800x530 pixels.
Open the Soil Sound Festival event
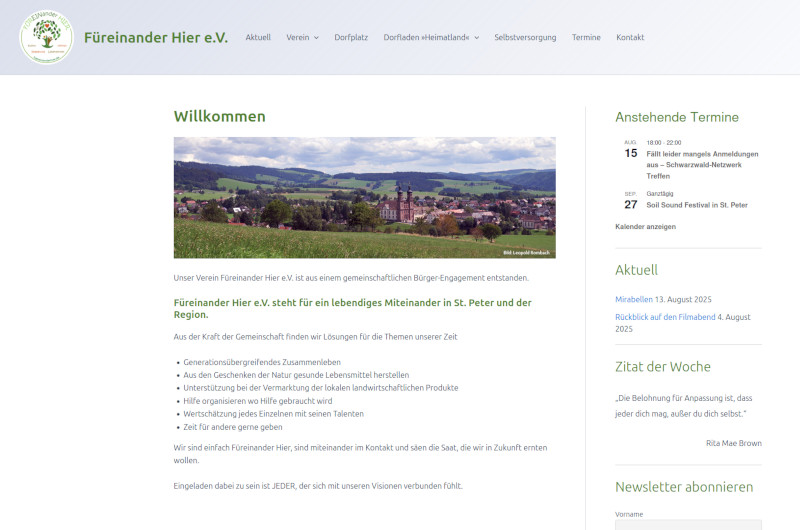click(x=696, y=205)
